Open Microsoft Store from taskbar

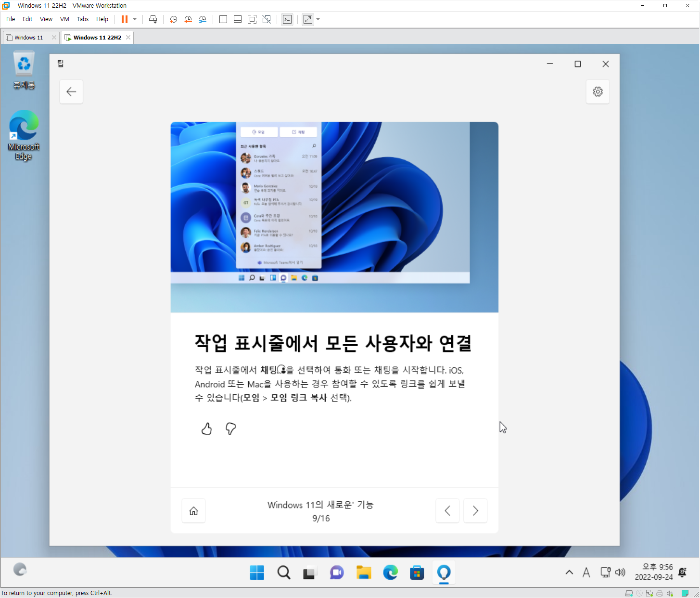coord(417,572)
